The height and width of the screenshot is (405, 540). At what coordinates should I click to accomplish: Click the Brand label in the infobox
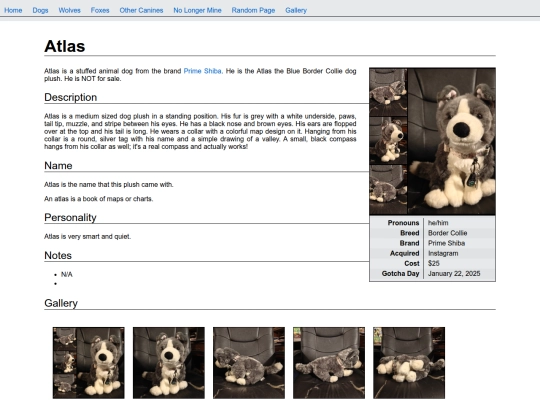409,243
